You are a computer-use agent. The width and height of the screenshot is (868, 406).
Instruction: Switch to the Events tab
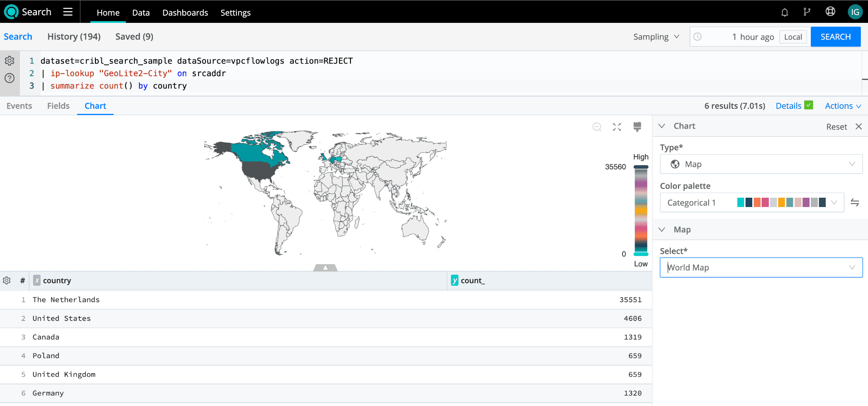pos(19,106)
